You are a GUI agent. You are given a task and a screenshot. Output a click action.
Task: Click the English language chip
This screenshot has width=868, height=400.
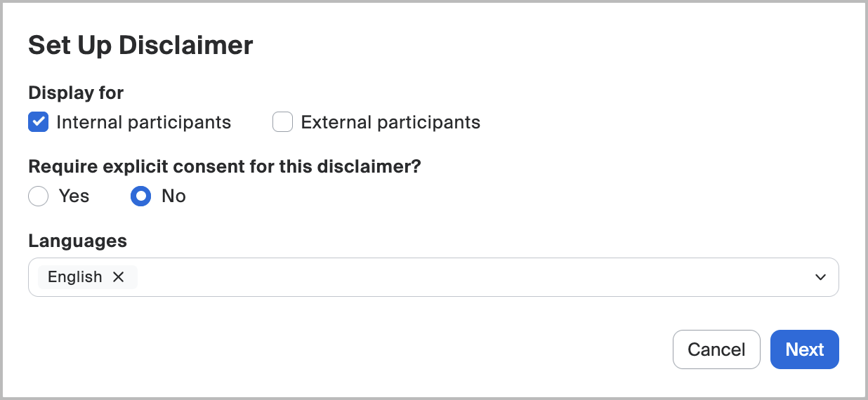[x=74, y=277]
